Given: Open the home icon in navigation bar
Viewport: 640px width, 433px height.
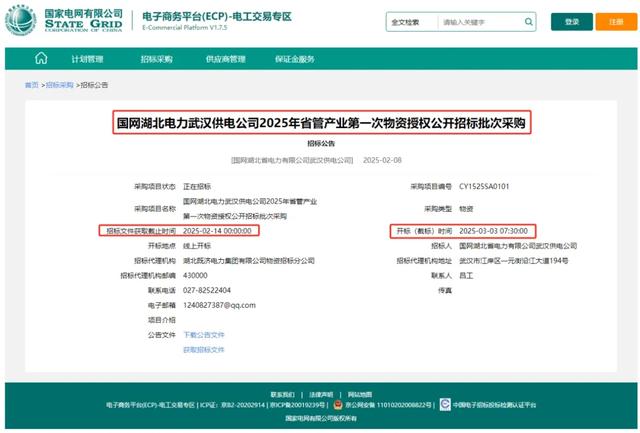Looking at the screenshot, I should click(41, 58).
